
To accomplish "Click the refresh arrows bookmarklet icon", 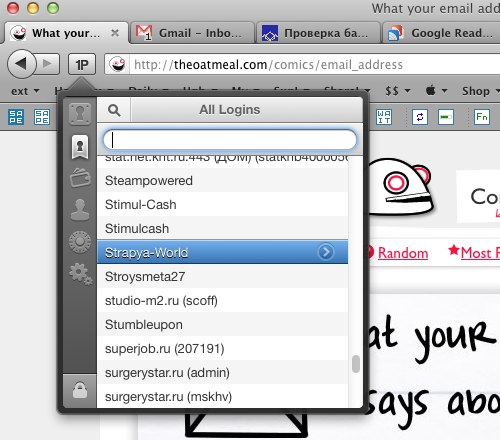I will tap(420, 117).
